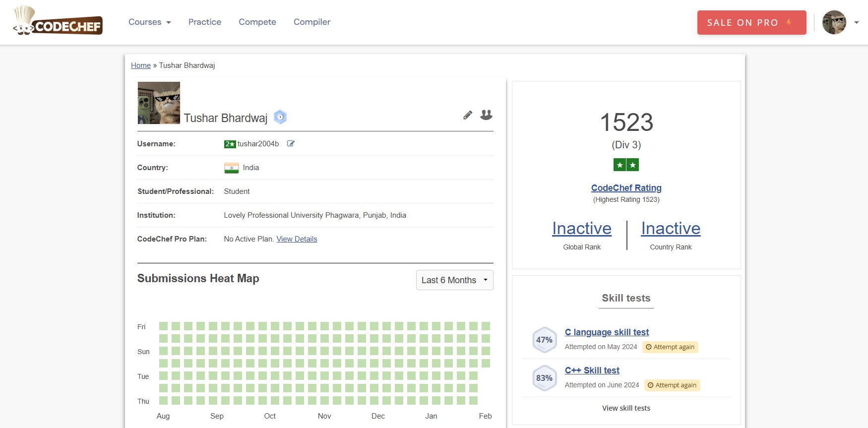Open the C++ Skill test link
Image resolution: width=868 pixels, height=428 pixels.
click(x=592, y=370)
